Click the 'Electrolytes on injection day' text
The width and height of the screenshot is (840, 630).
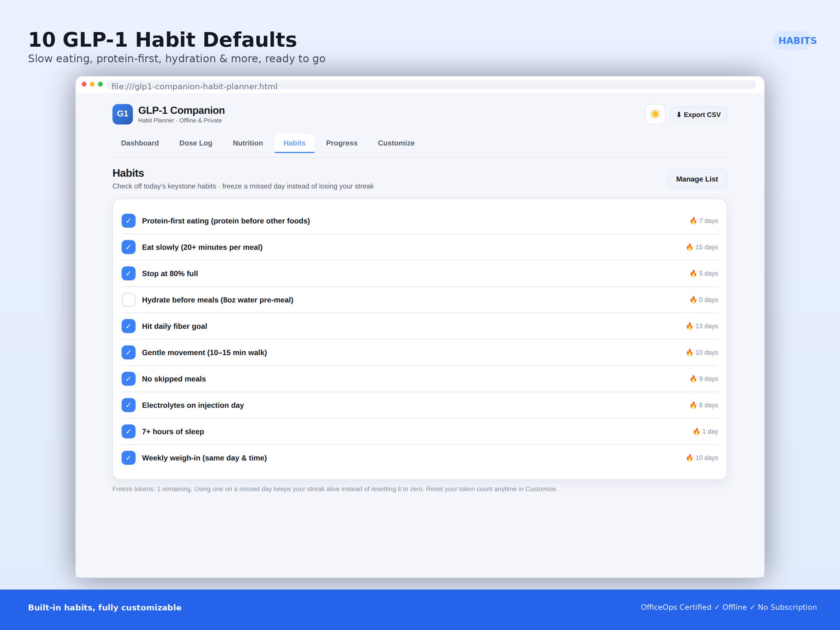pos(193,405)
